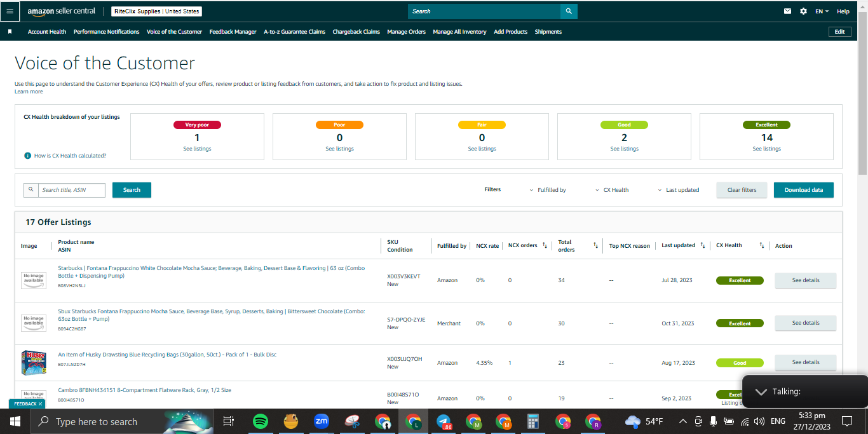Click the top Search input box
This screenshot has width=868, height=434.
[484, 11]
